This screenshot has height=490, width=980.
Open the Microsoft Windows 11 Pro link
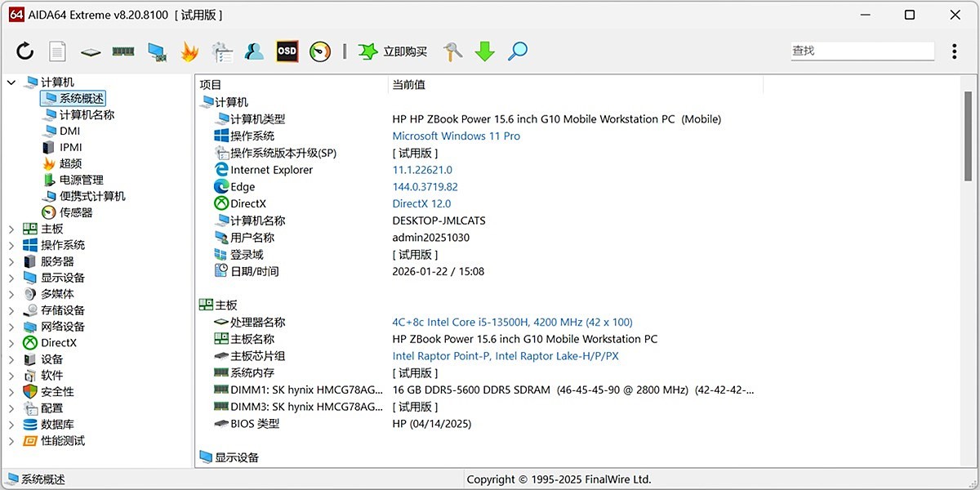pyautogui.click(x=456, y=136)
